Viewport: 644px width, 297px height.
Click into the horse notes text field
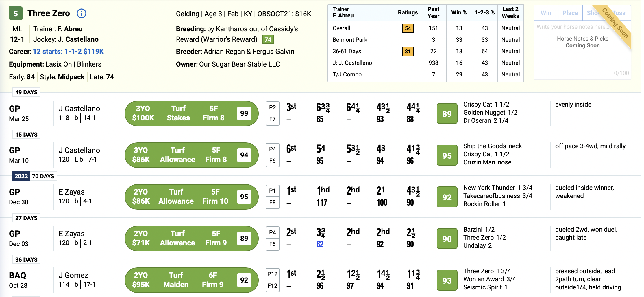(x=582, y=50)
